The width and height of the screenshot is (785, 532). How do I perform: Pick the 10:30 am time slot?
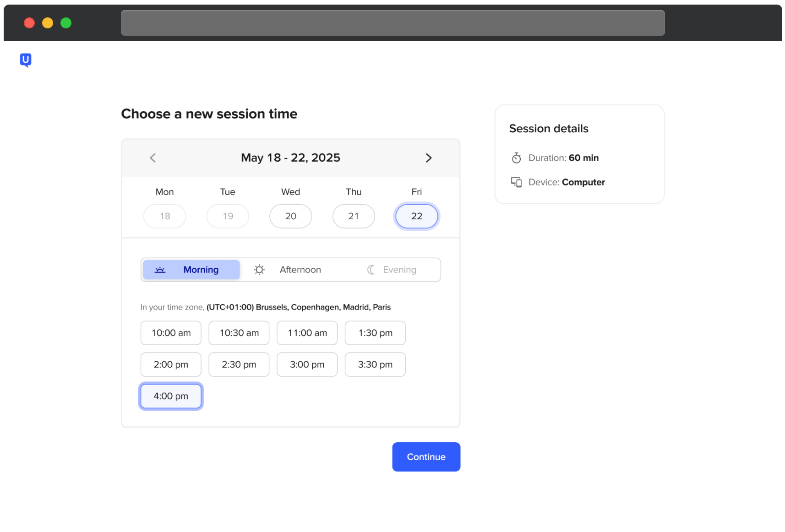click(239, 333)
